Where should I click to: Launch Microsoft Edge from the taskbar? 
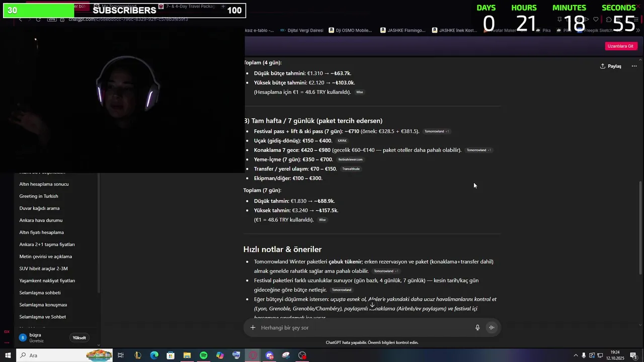point(154,355)
